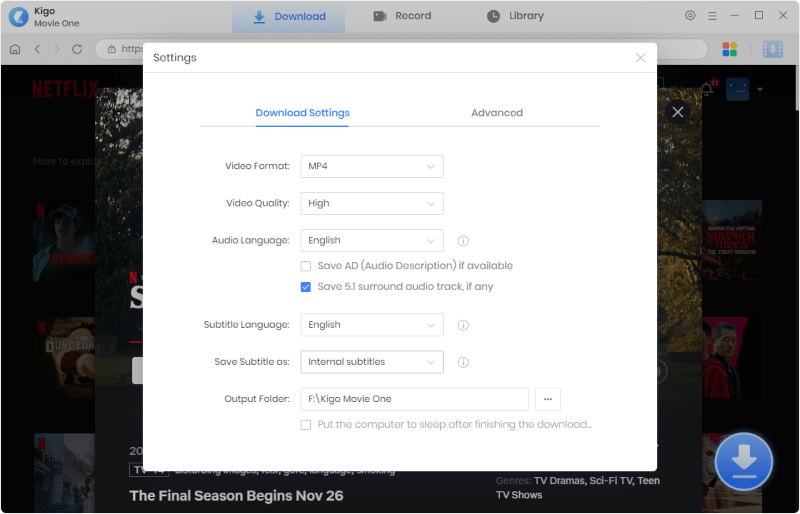Go to home page icon

15,49
